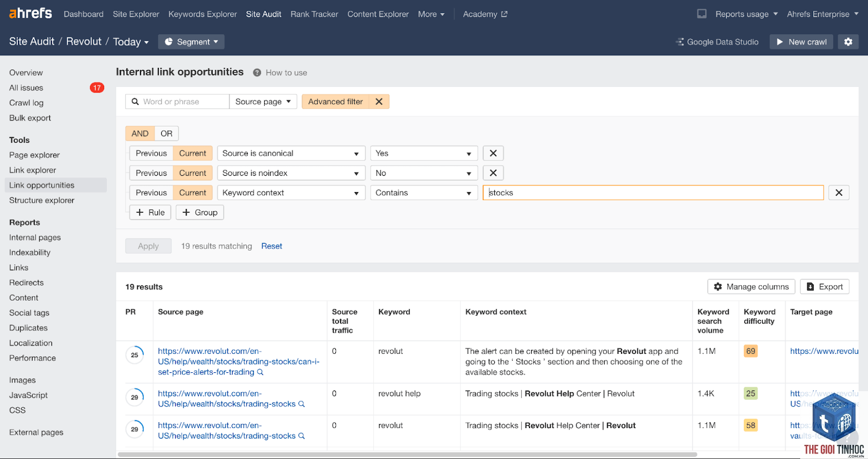Open Site Explorer
This screenshot has height=459, width=868.
click(x=136, y=14)
